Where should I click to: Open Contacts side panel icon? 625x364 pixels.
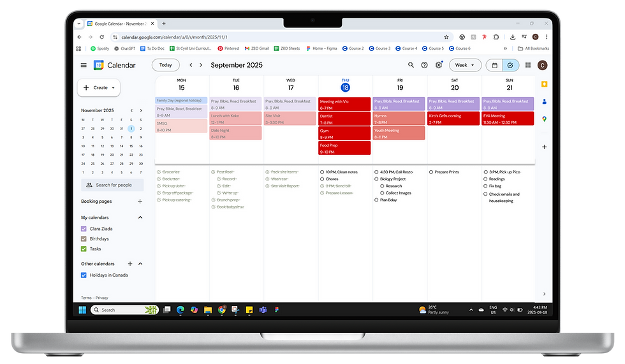pyautogui.click(x=545, y=101)
